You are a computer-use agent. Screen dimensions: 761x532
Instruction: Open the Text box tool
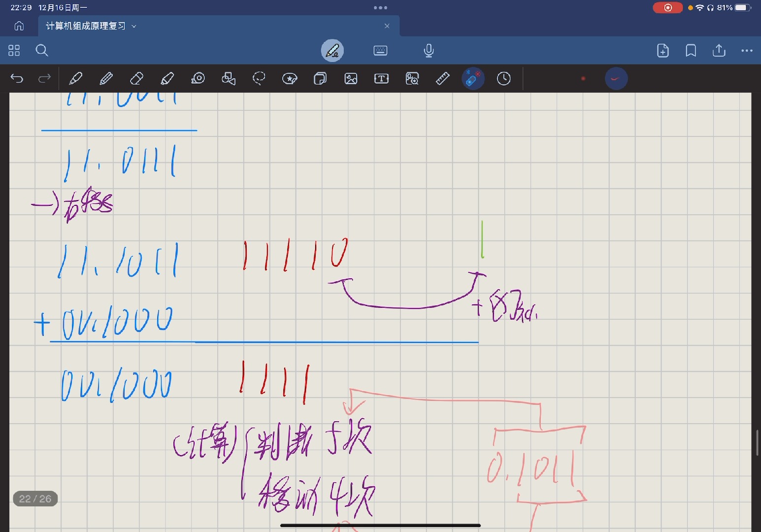[x=381, y=78]
